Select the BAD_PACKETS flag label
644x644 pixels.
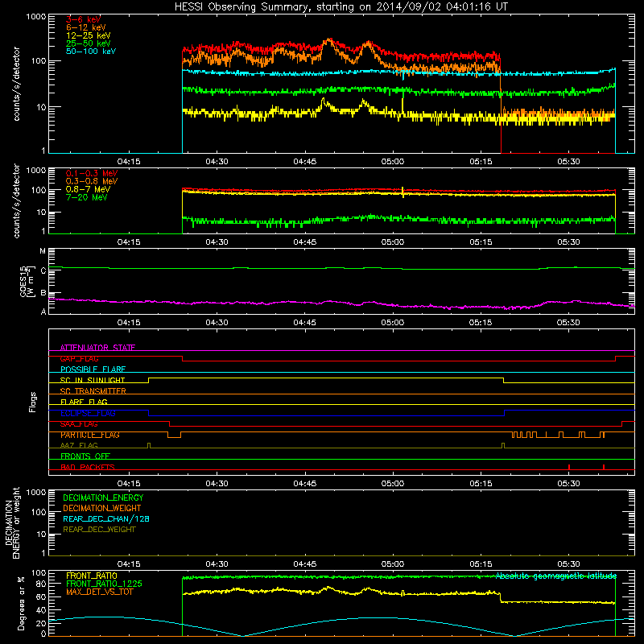tap(88, 467)
